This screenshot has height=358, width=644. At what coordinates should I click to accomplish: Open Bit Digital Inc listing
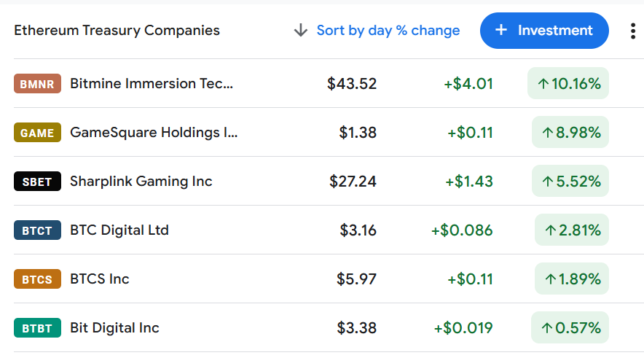point(329,328)
